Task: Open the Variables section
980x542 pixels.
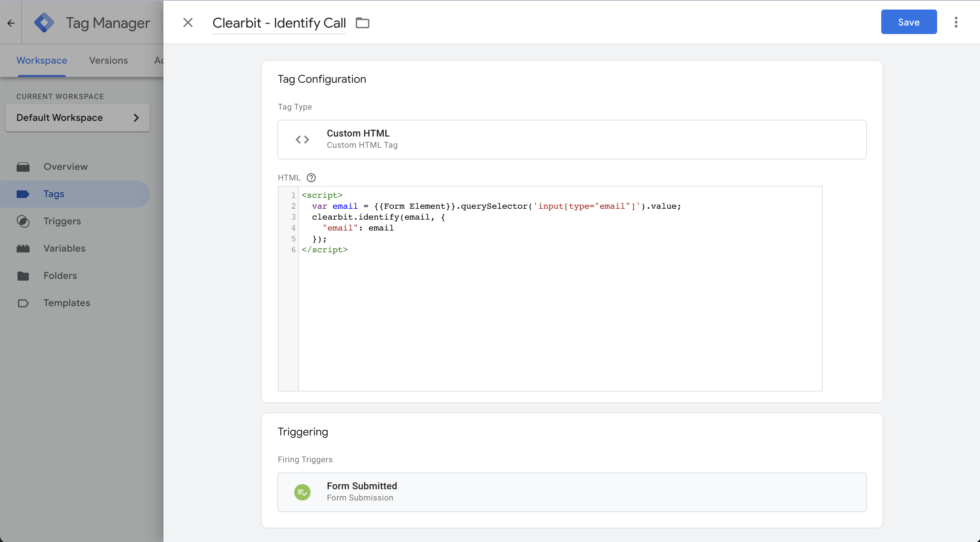Action: (75, 249)
